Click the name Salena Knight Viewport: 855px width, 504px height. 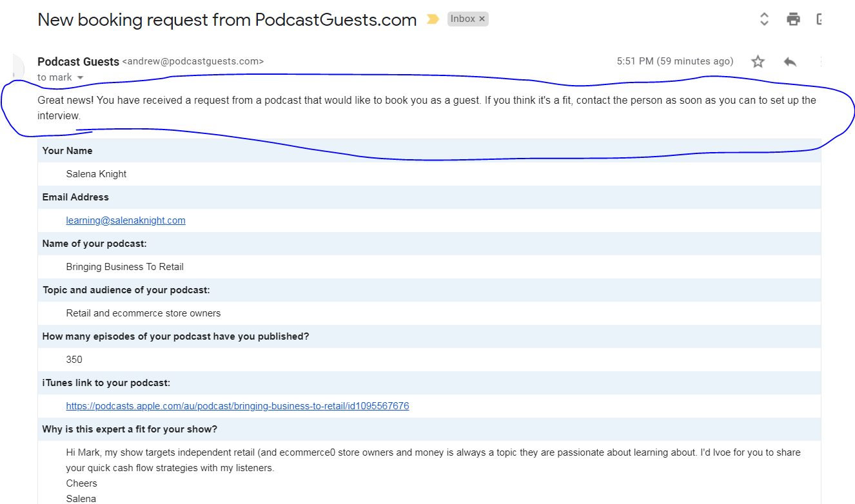point(96,174)
